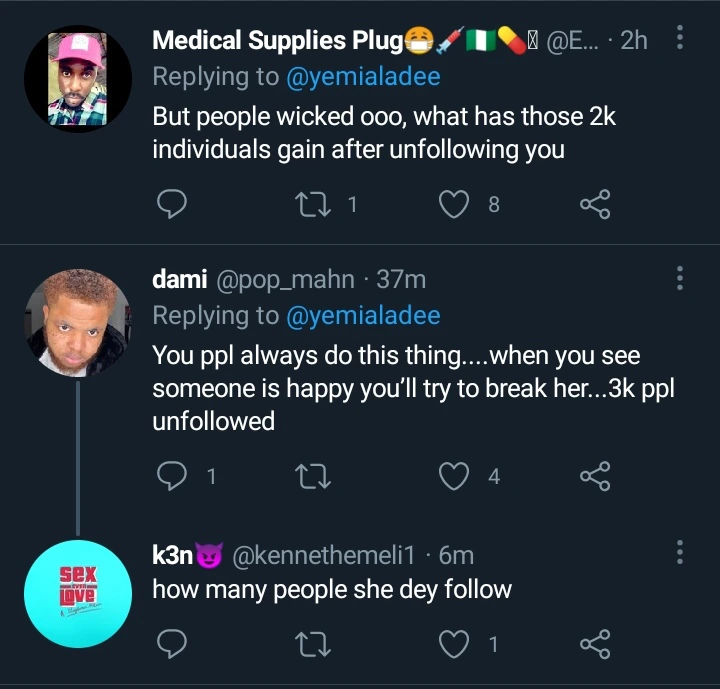Viewport: 720px width, 689px height.
Task: Open @yemialadee mention in dami's reply
Action: (x=363, y=316)
